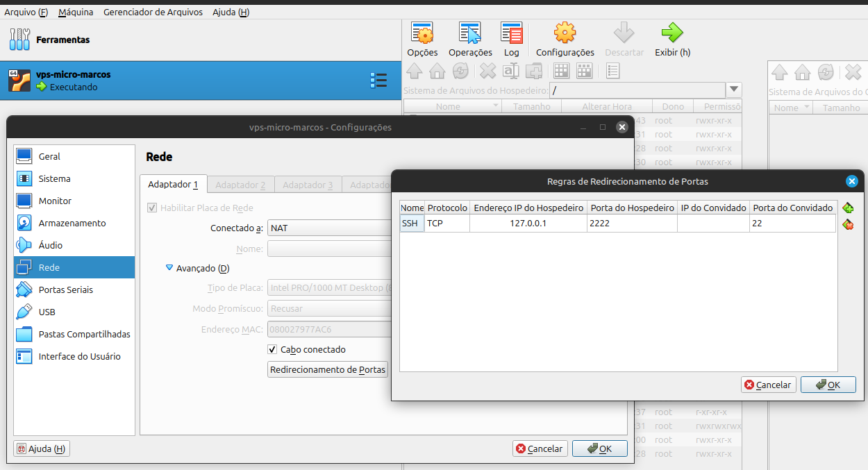This screenshot has height=470, width=868.
Task: Click the Configurações gear icon
Action: (x=565, y=33)
